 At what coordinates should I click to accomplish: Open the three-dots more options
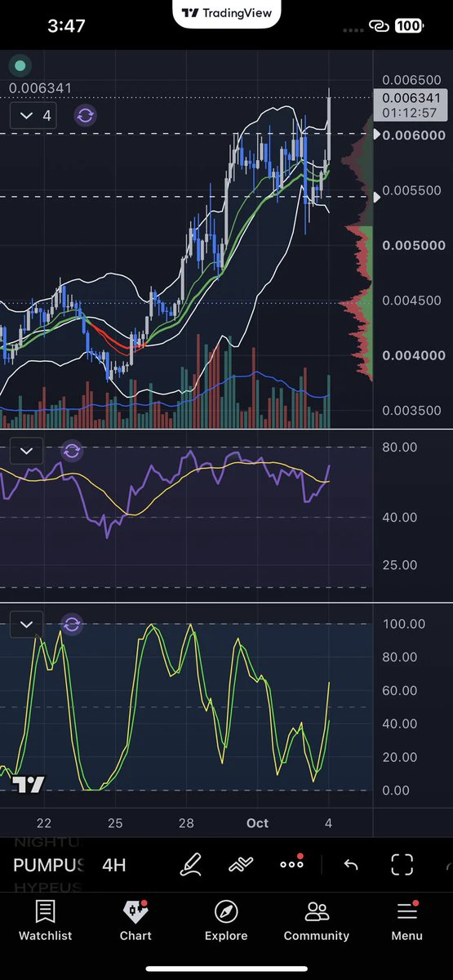(291, 863)
